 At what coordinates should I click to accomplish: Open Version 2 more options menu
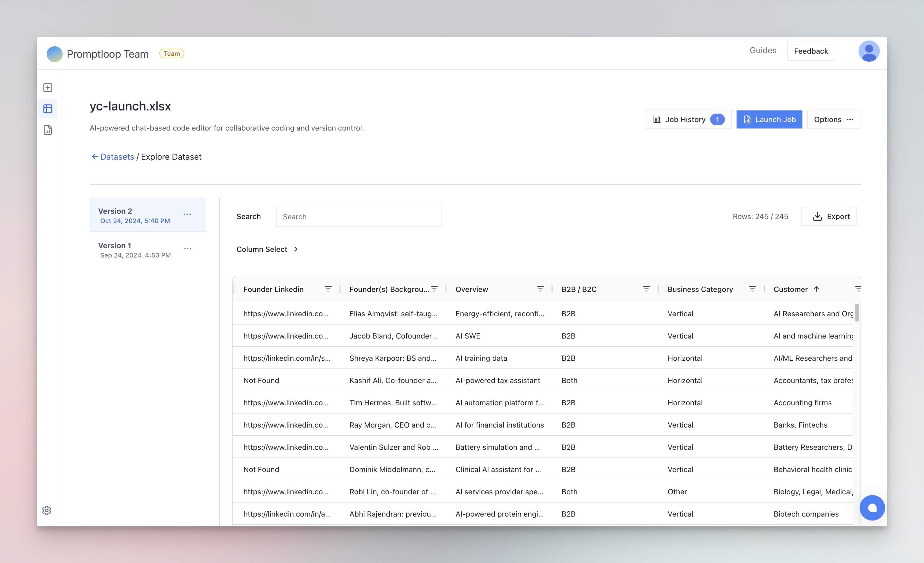pyautogui.click(x=187, y=214)
